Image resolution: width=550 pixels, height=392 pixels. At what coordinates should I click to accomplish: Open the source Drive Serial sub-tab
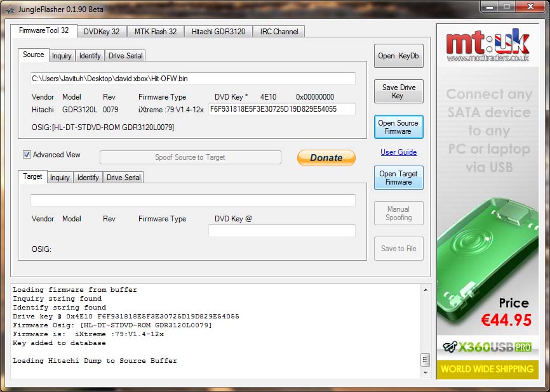coord(125,56)
